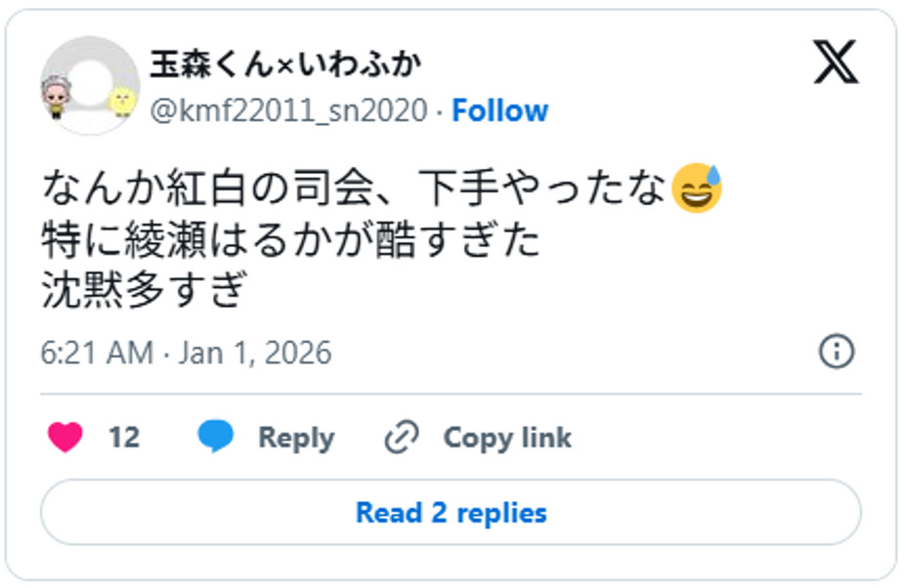Click the profile avatar image
This screenshot has width=906, height=588.
tap(95, 85)
